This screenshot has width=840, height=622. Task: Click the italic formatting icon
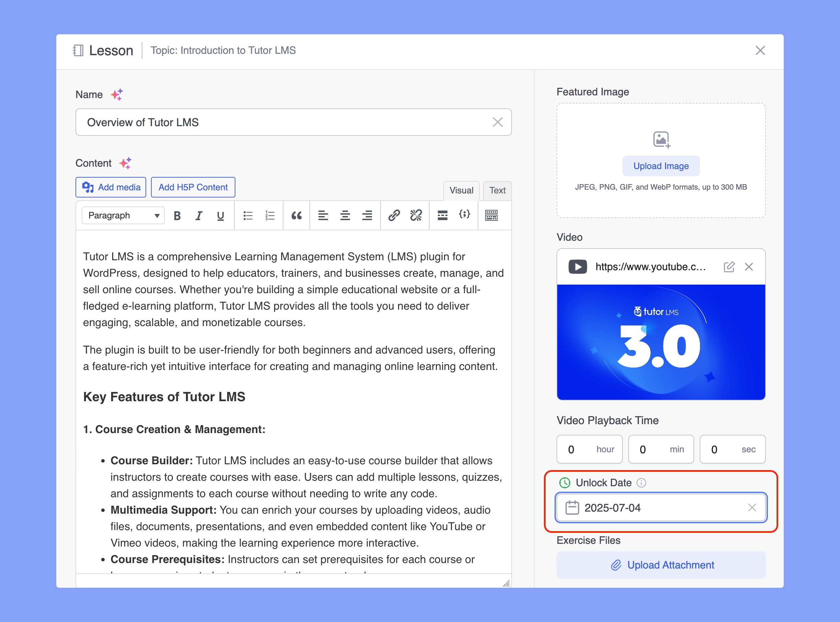point(198,214)
